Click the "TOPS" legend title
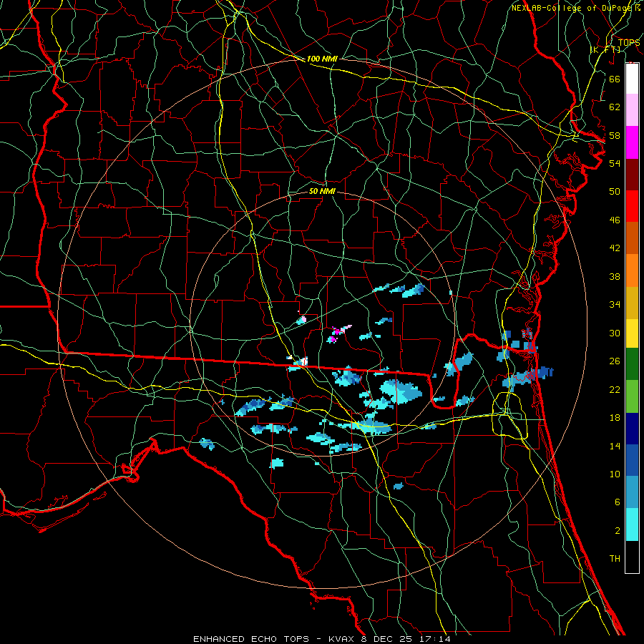Image resolution: width=644 pixels, height=644 pixels. click(629, 42)
